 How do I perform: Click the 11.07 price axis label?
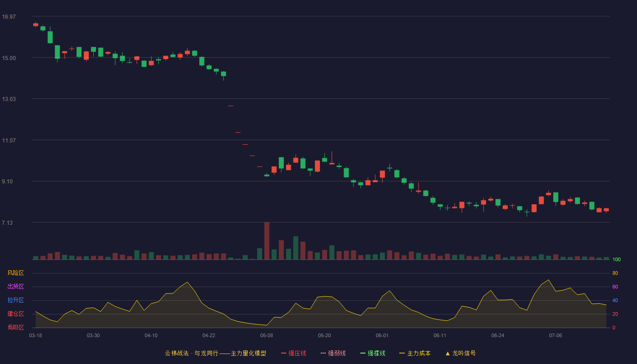9,141
